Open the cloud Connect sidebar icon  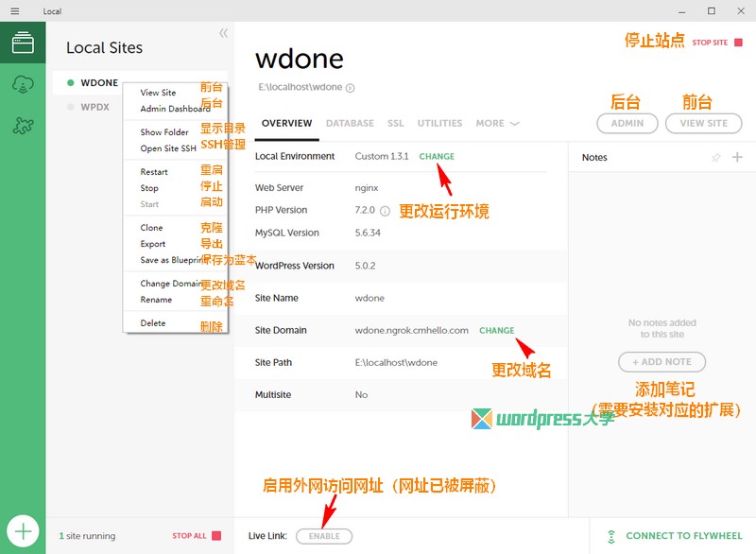(23, 84)
